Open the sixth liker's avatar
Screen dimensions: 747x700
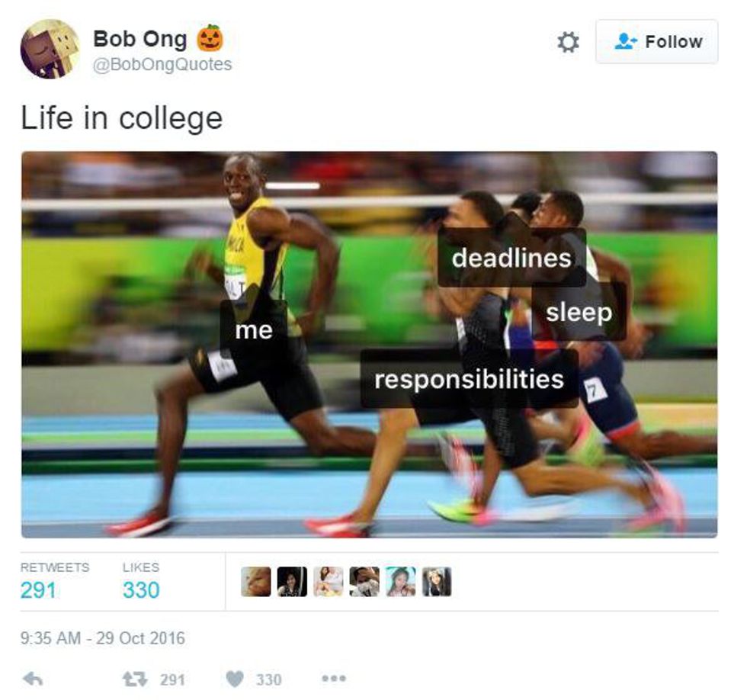pos(437,581)
